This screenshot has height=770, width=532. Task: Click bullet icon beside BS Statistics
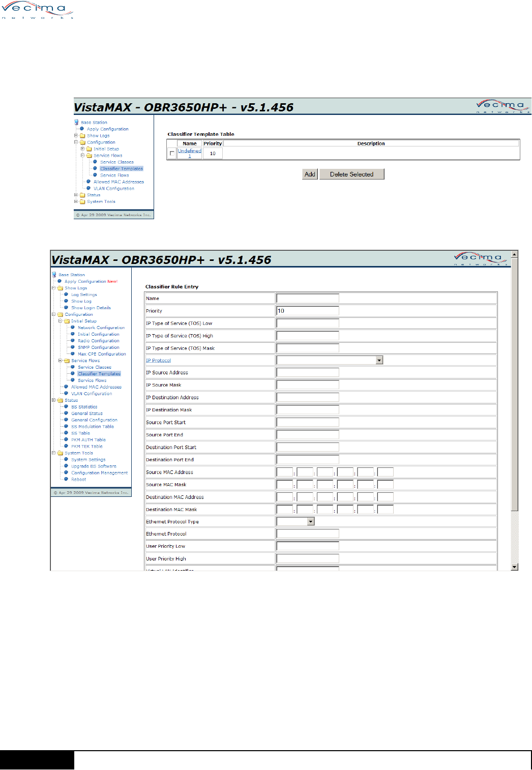point(66,406)
